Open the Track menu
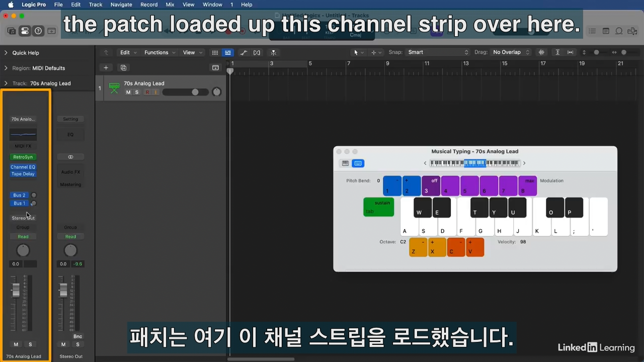644x362 pixels. click(x=96, y=5)
